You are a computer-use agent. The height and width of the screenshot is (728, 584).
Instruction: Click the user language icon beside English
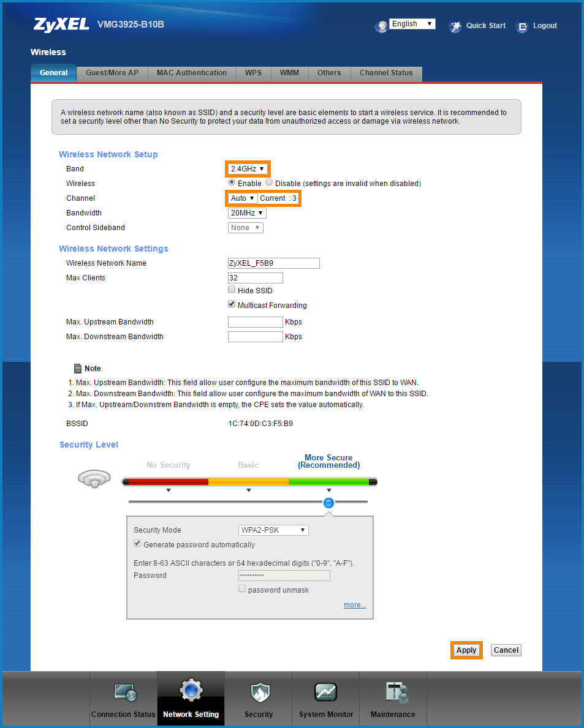(381, 26)
